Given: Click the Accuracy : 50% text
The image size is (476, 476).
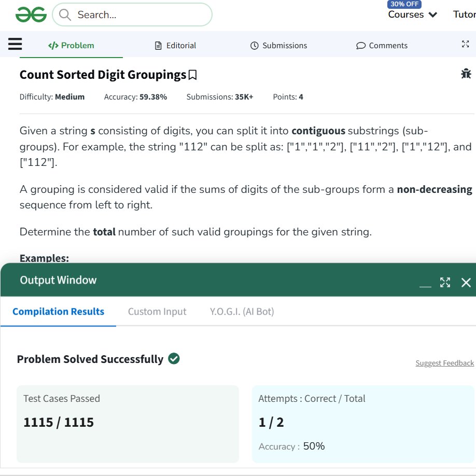Looking at the screenshot, I should 292,446.
